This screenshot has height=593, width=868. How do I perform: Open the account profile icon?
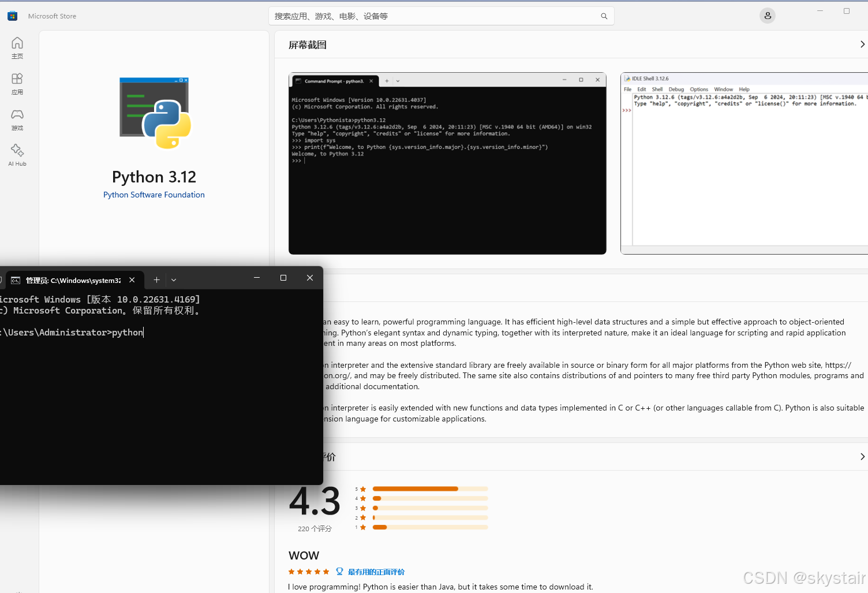[x=767, y=16]
